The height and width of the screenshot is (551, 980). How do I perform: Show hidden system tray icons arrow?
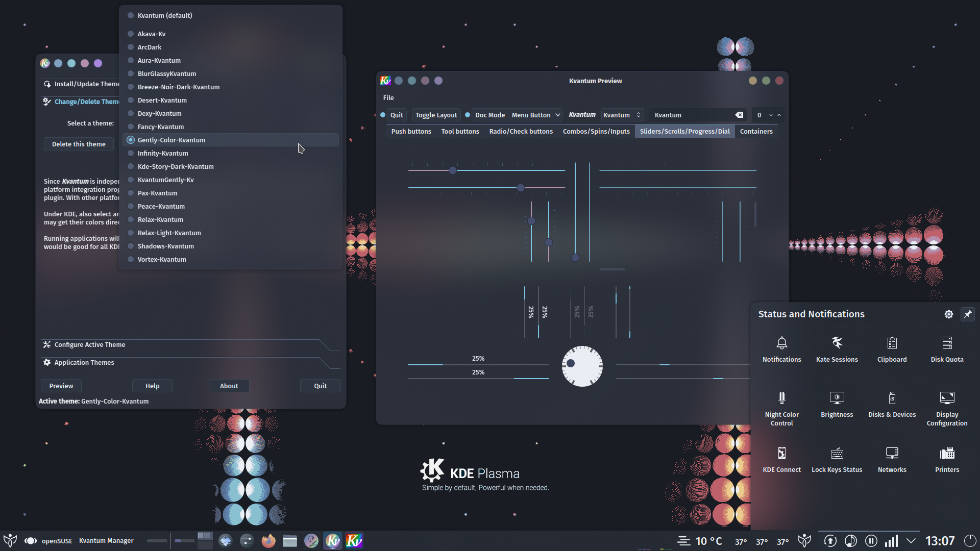911,541
